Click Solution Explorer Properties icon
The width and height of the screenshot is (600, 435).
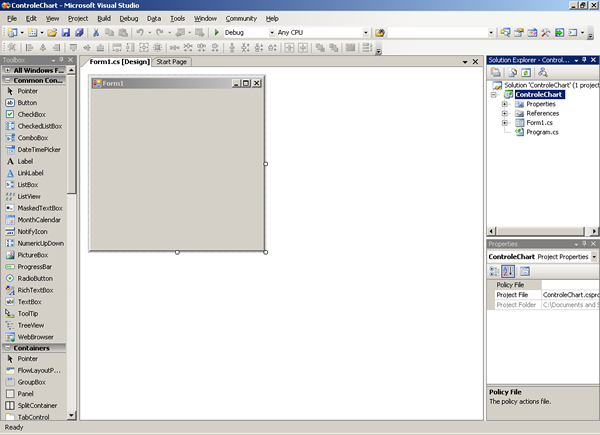point(496,72)
